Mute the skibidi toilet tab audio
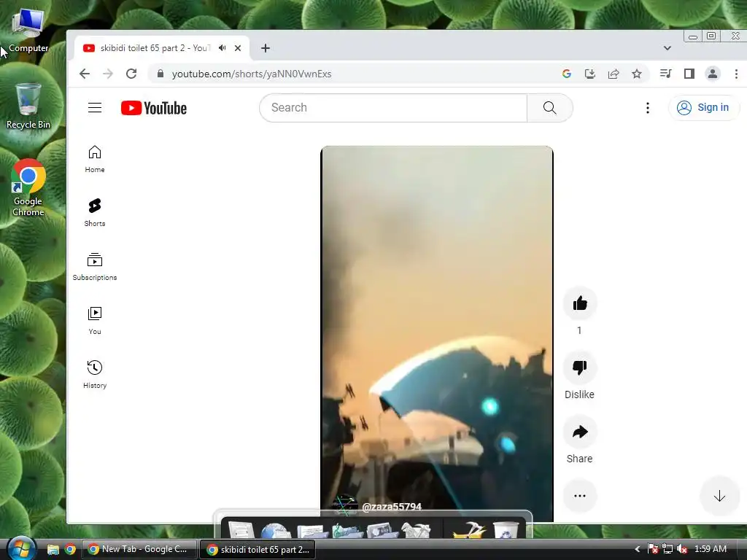Viewport: 747px width, 560px height. click(222, 48)
